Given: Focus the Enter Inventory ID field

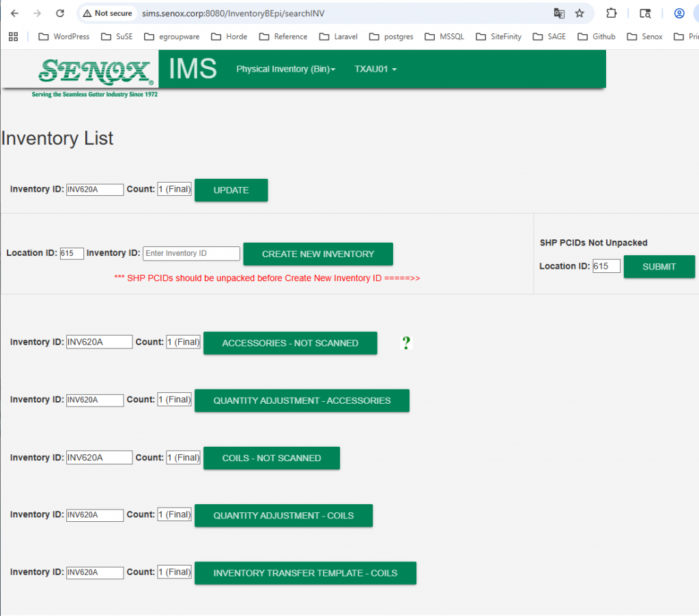Looking at the screenshot, I should tap(191, 254).
